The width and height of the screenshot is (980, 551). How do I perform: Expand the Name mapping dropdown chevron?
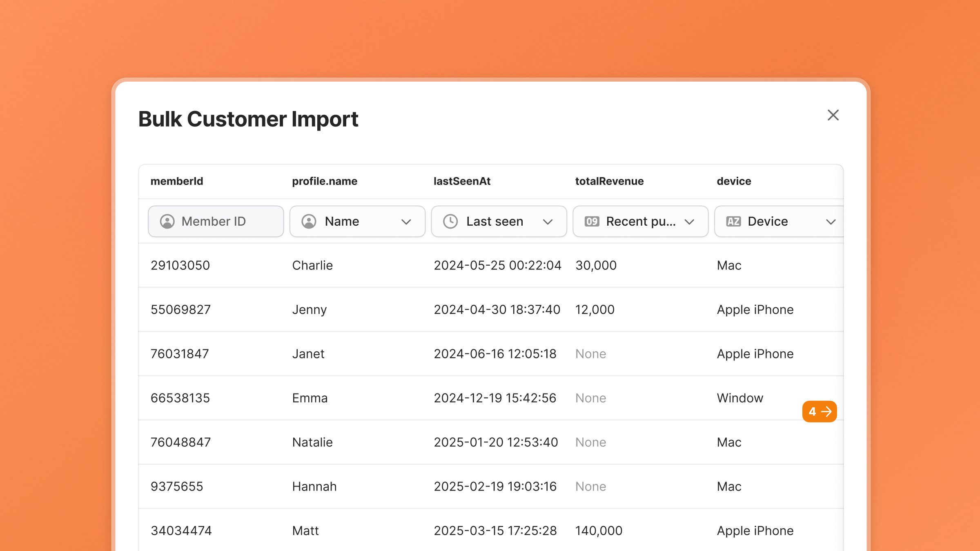point(406,222)
